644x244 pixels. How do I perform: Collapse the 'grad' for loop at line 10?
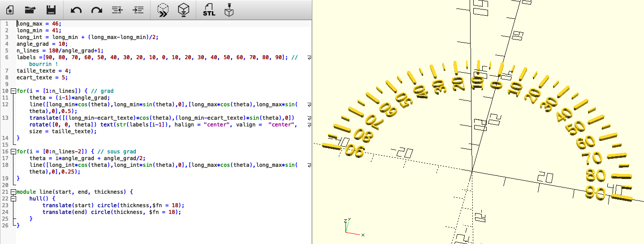(x=13, y=91)
